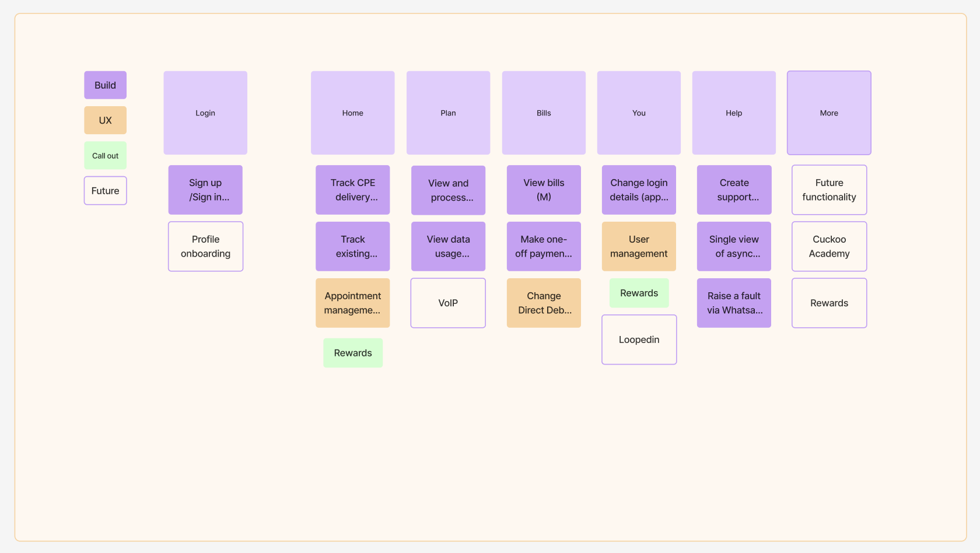The width and height of the screenshot is (980, 553).
Task: Select the Track existing card
Action: [x=353, y=246]
